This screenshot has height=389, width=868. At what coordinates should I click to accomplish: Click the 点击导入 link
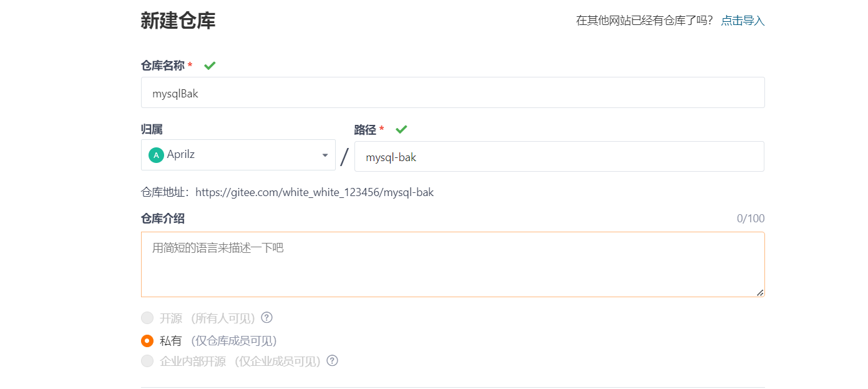[x=743, y=21]
